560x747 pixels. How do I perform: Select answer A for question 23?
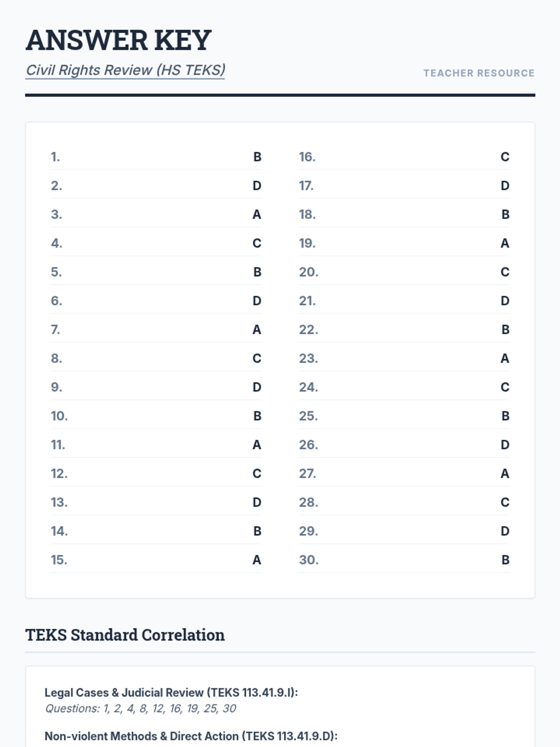point(505,359)
